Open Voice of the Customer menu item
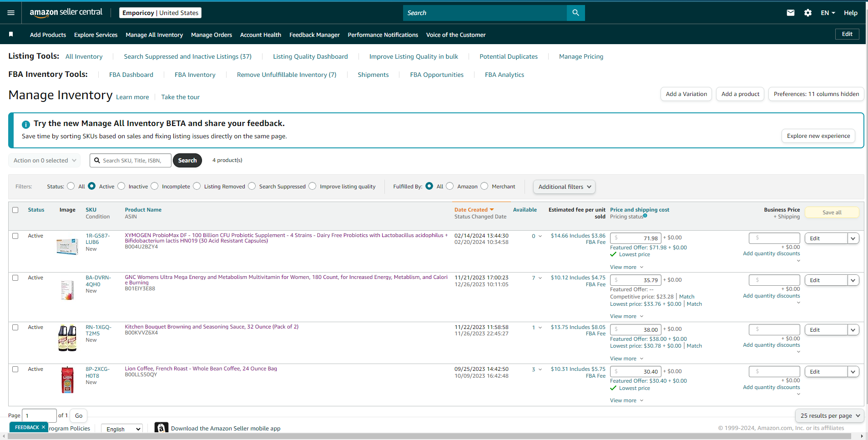 click(456, 35)
